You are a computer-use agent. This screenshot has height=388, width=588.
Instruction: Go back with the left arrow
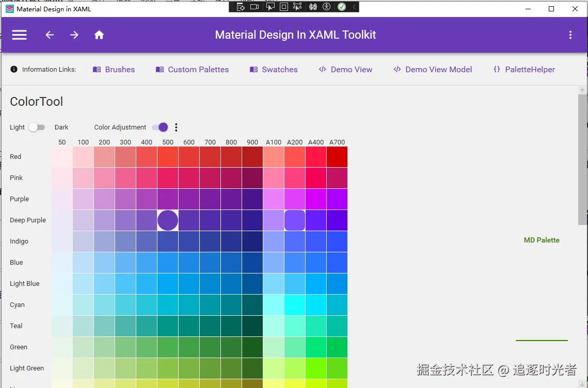(50, 35)
